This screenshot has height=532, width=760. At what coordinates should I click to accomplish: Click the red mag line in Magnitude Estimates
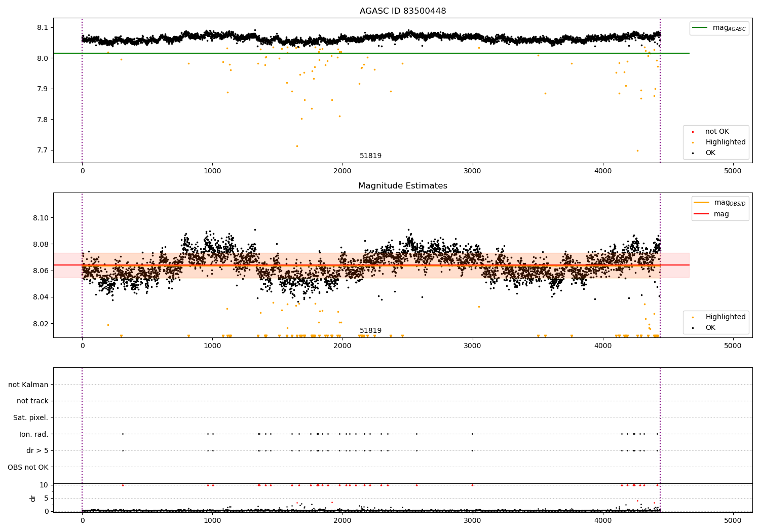click(x=371, y=265)
